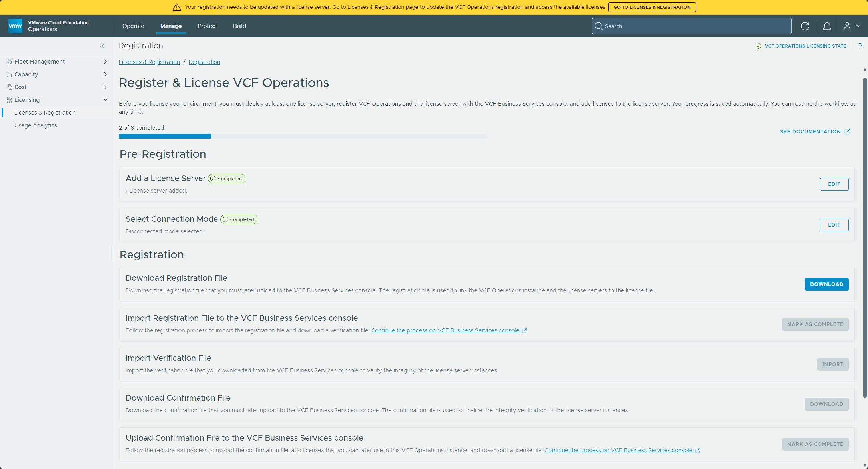Open the user account menu icon
868x469 pixels.
click(847, 26)
